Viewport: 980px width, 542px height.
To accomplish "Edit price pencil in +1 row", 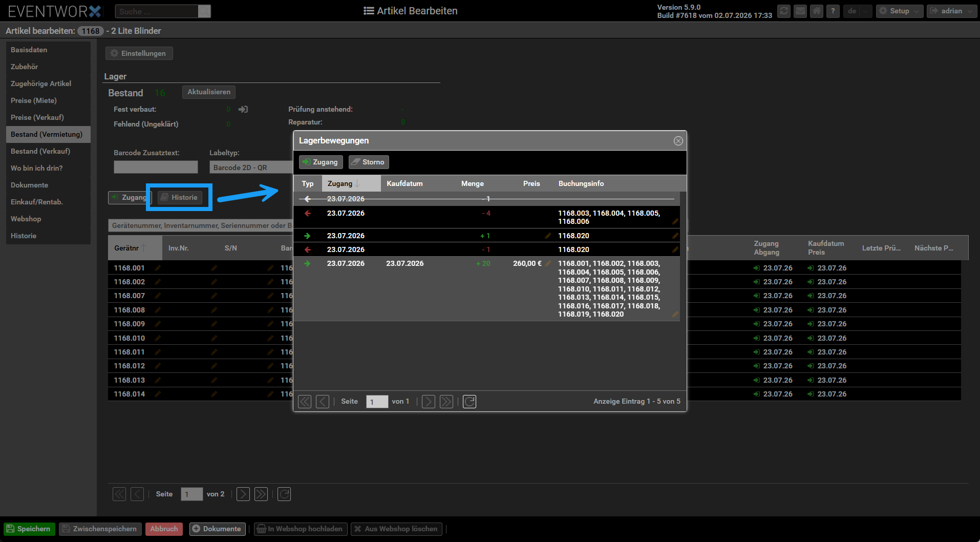I will click(548, 236).
